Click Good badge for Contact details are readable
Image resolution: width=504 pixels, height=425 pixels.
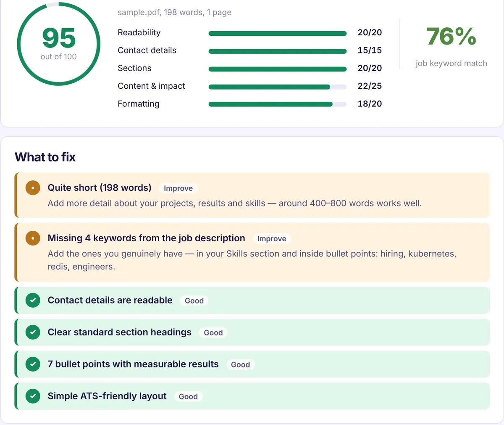194,301
